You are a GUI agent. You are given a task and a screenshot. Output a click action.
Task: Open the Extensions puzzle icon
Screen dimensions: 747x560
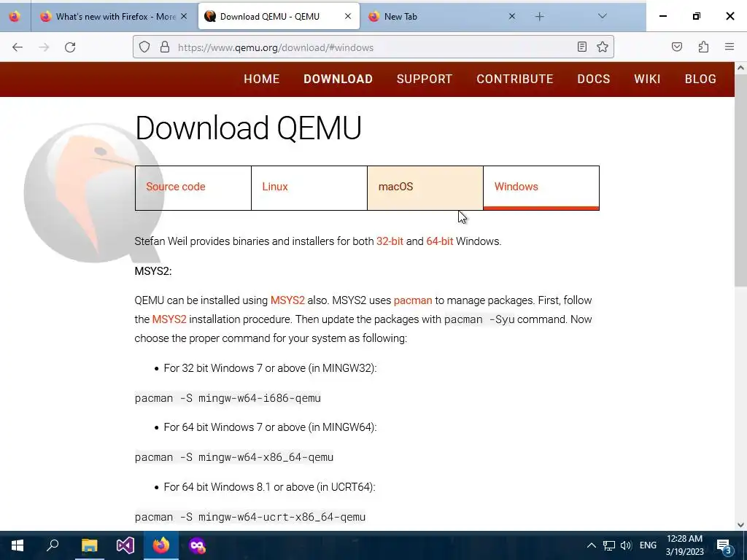[703, 47]
